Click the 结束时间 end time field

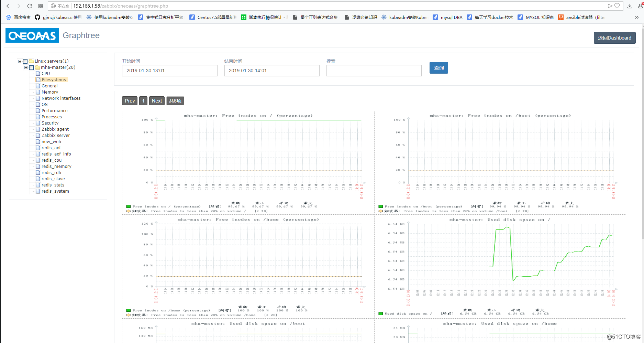[272, 71]
